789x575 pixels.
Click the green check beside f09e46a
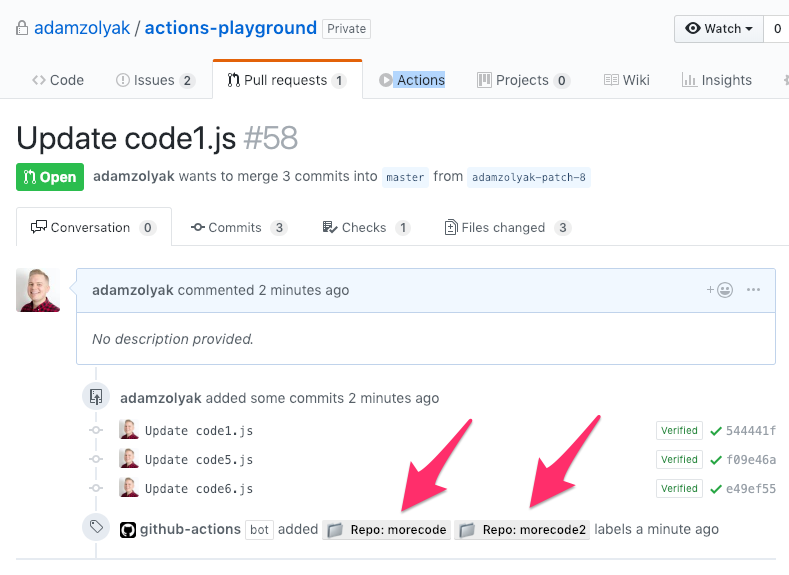(716, 460)
